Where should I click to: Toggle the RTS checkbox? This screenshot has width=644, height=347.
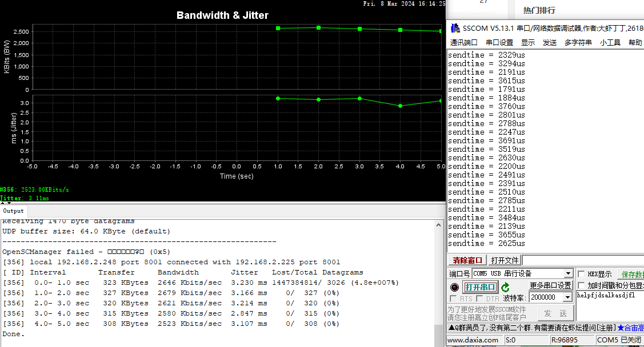(x=454, y=298)
